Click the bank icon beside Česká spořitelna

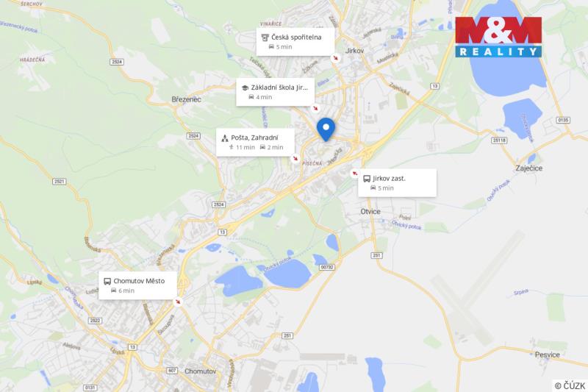coord(265,38)
